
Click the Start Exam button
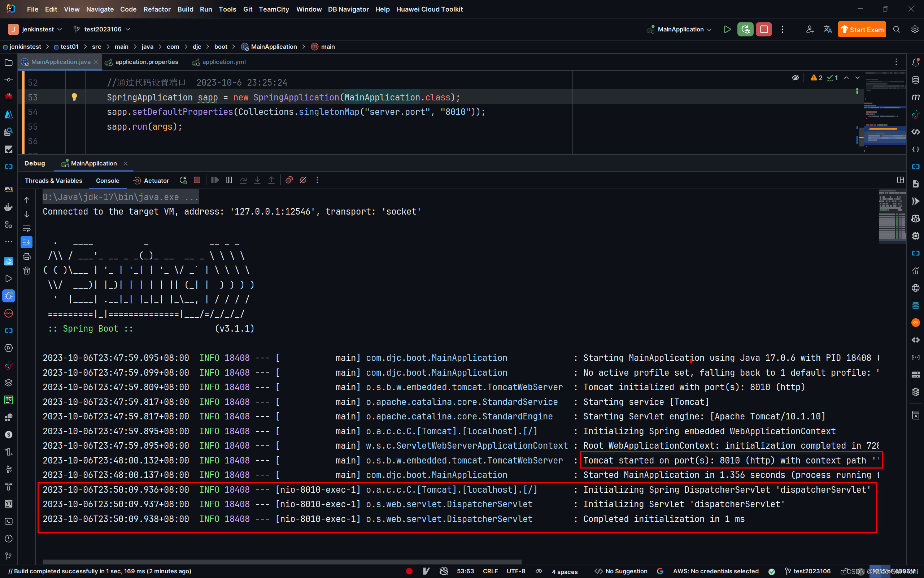pos(862,29)
